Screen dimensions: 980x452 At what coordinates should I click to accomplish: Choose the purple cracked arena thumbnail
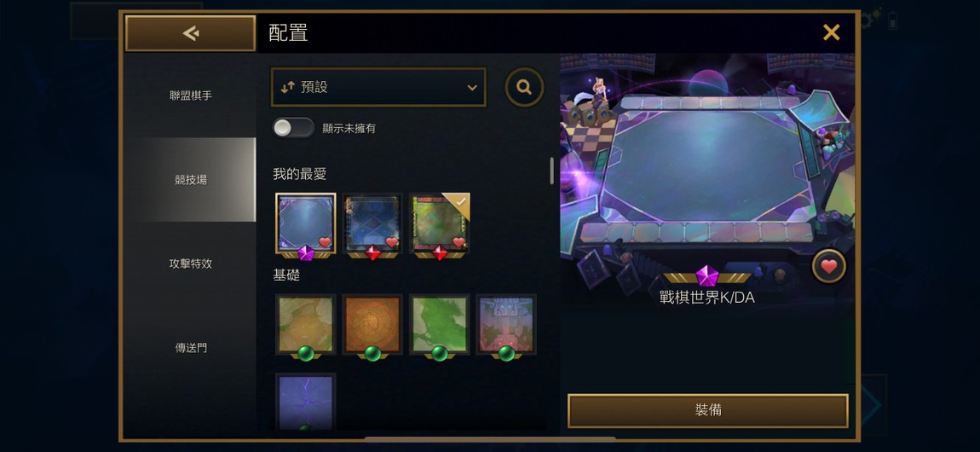point(306,402)
